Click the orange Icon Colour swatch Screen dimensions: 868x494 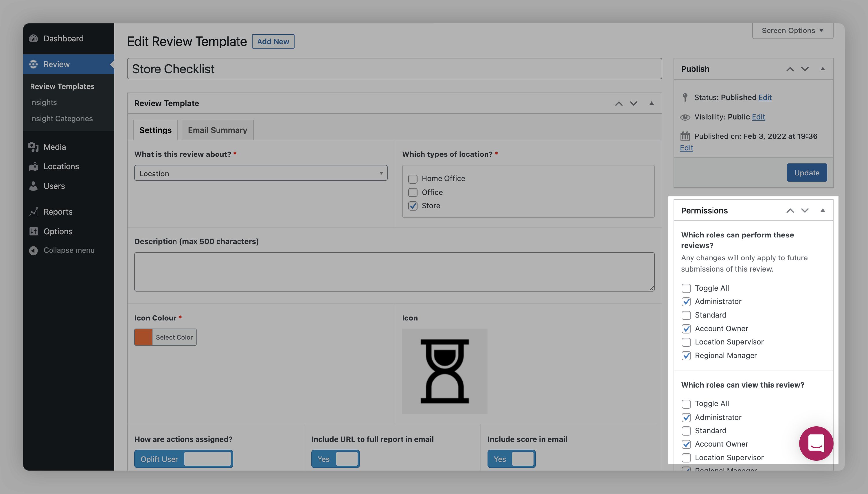pos(143,337)
